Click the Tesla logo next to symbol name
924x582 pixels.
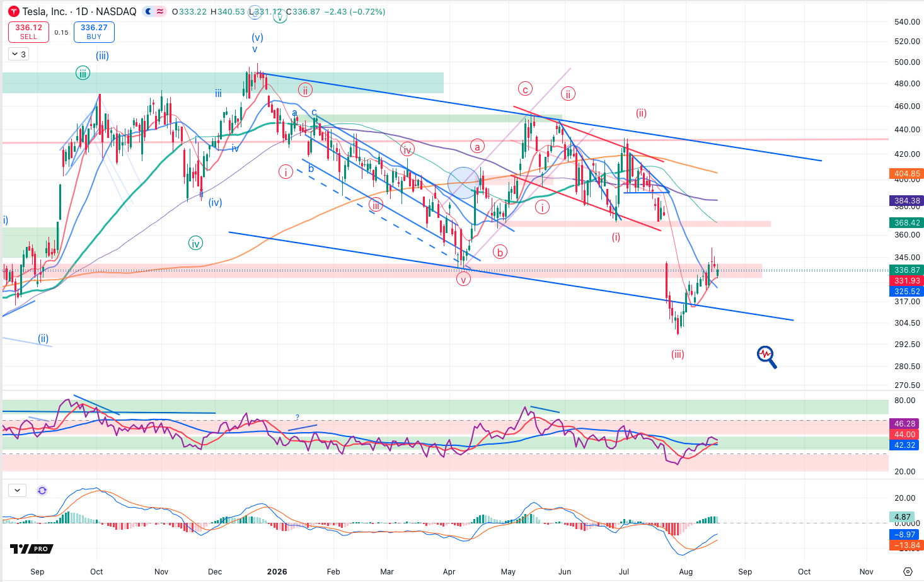point(13,11)
